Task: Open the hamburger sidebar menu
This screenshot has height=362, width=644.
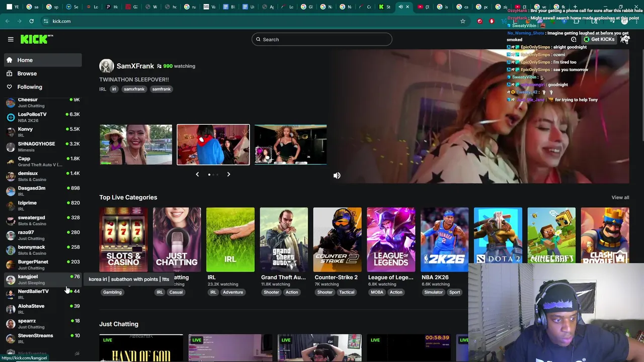Action: 11,39
